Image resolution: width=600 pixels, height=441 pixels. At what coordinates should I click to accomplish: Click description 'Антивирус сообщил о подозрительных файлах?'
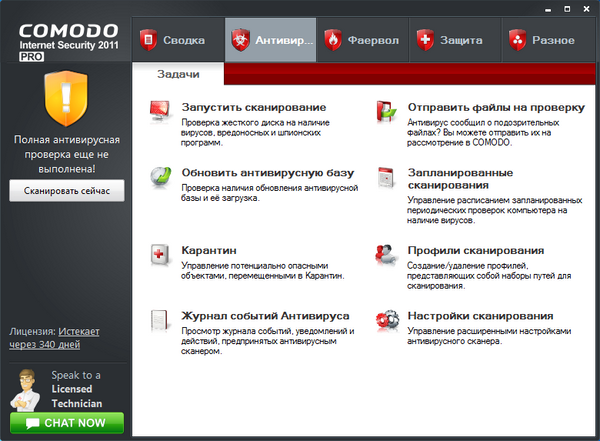(483, 132)
